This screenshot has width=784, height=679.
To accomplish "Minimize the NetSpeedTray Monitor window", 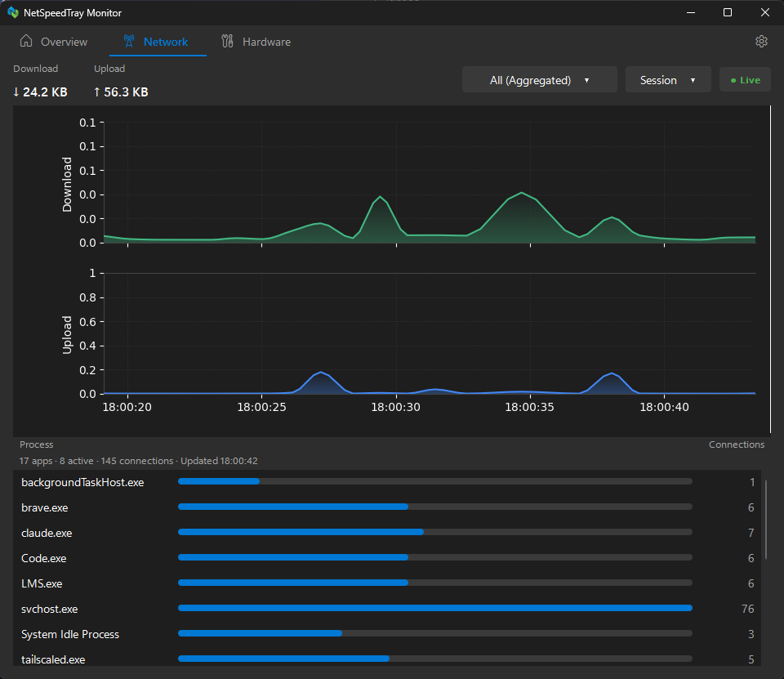I will coord(691,12).
